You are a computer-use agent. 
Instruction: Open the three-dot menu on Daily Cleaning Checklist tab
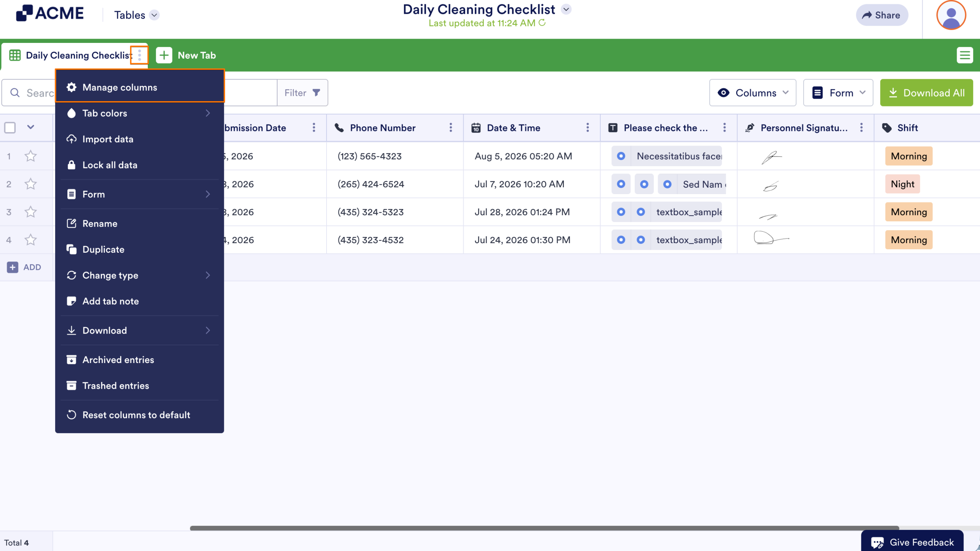139,56
